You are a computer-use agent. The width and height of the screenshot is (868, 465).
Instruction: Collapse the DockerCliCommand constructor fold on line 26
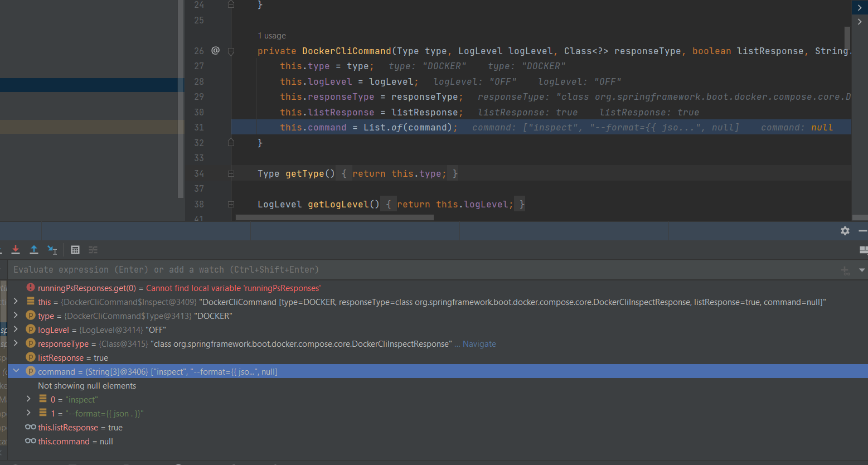(231, 51)
